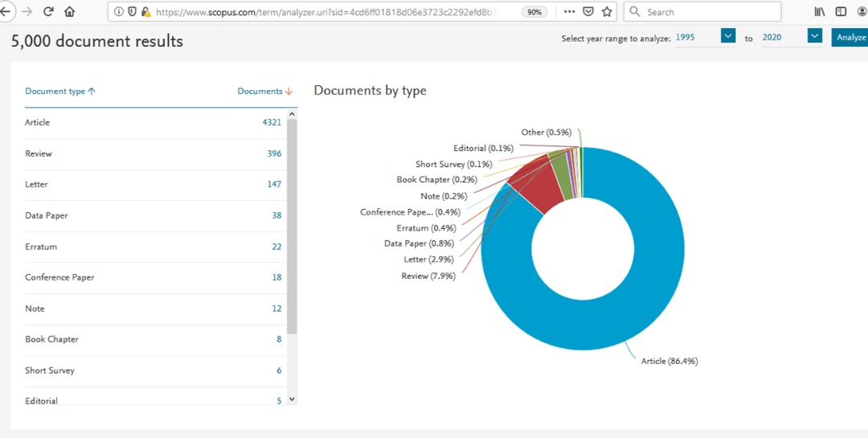Sort by Documents count column header

[x=264, y=92]
